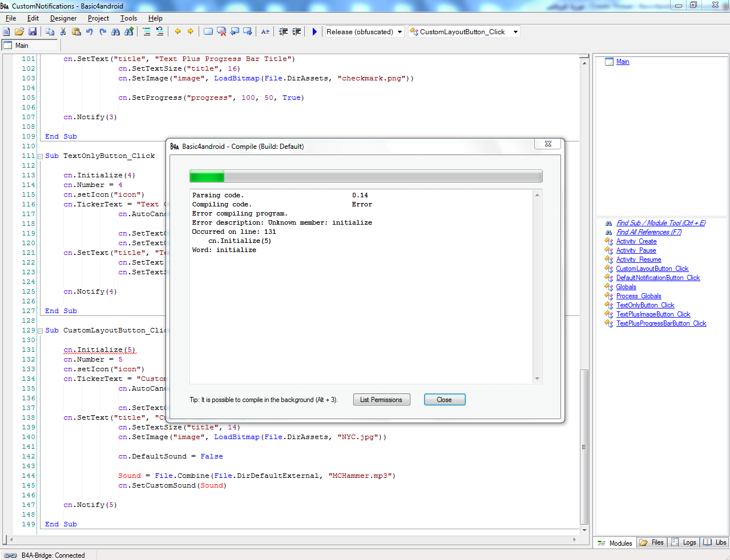Click Close in the compile dialog
Viewport: 730px width, 560px height.
445,400
